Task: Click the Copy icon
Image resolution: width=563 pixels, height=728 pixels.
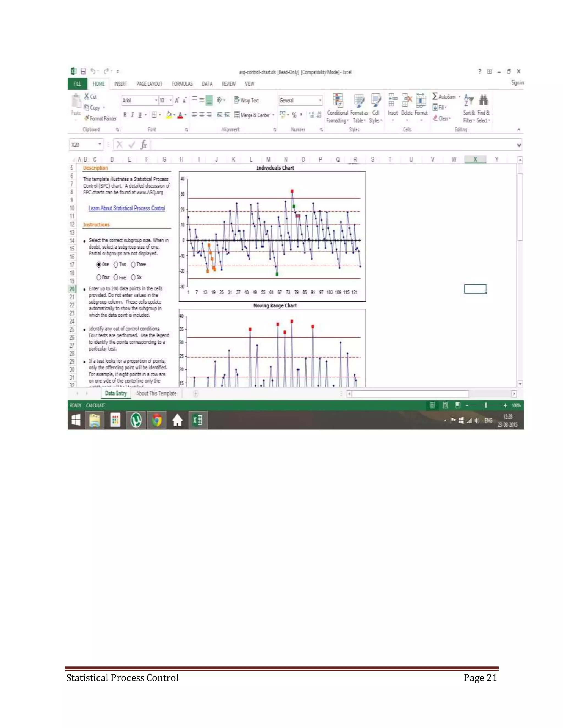Action: 86,107
